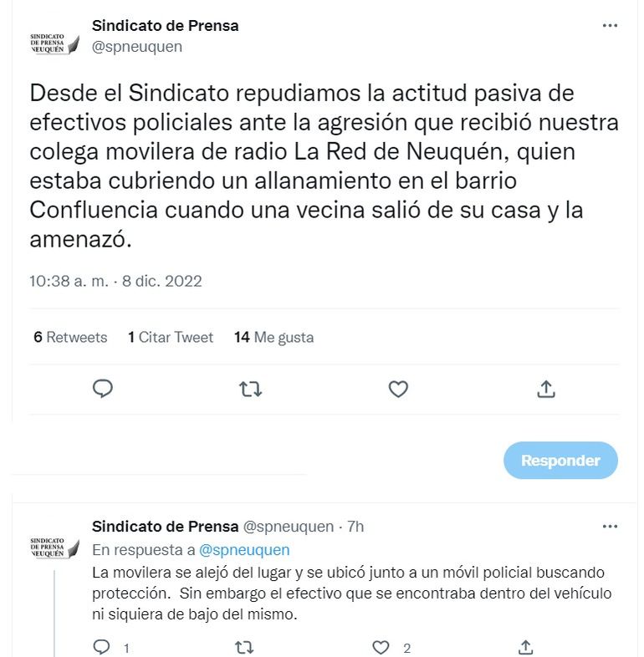View the 6 Retweets list
The height and width of the screenshot is (657, 644).
(x=70, y=338)
